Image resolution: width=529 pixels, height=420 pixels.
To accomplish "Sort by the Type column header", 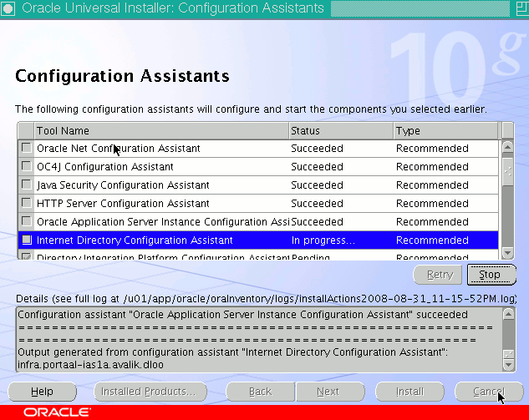I will (445, 130).
